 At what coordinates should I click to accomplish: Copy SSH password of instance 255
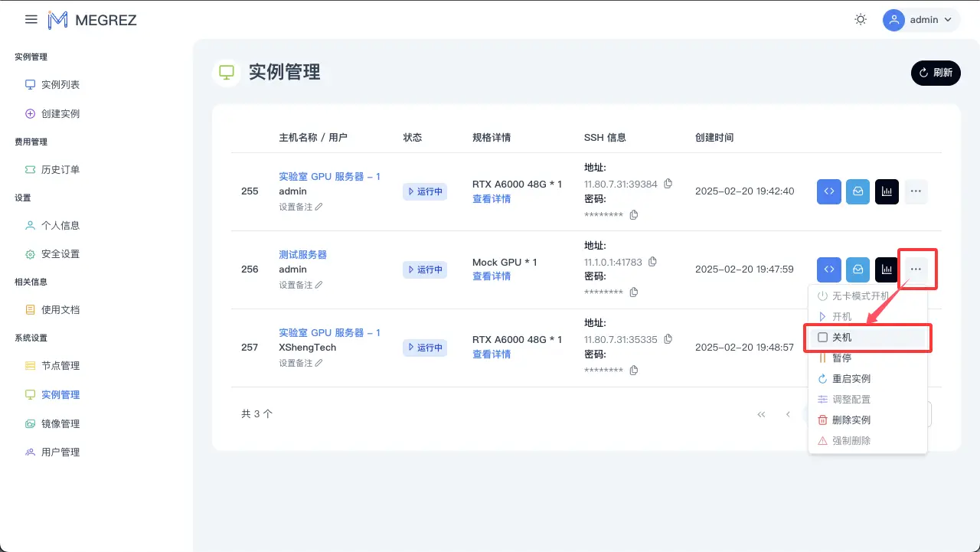[633, 214]
